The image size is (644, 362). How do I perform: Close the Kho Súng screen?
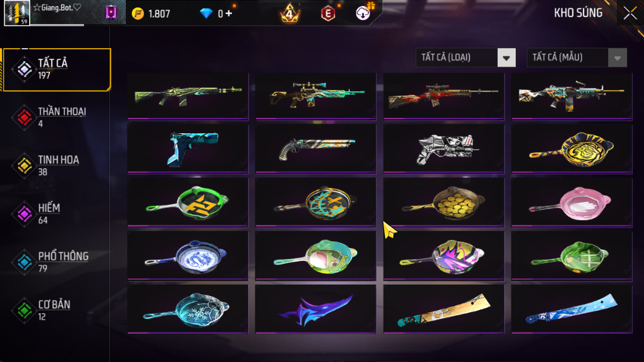[x=630, y=13]
